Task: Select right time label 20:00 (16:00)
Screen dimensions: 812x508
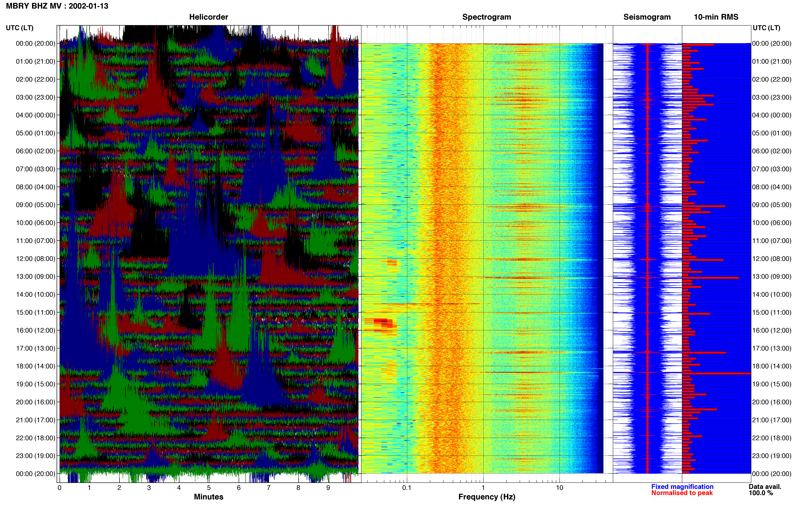Action: pos(772,402)
